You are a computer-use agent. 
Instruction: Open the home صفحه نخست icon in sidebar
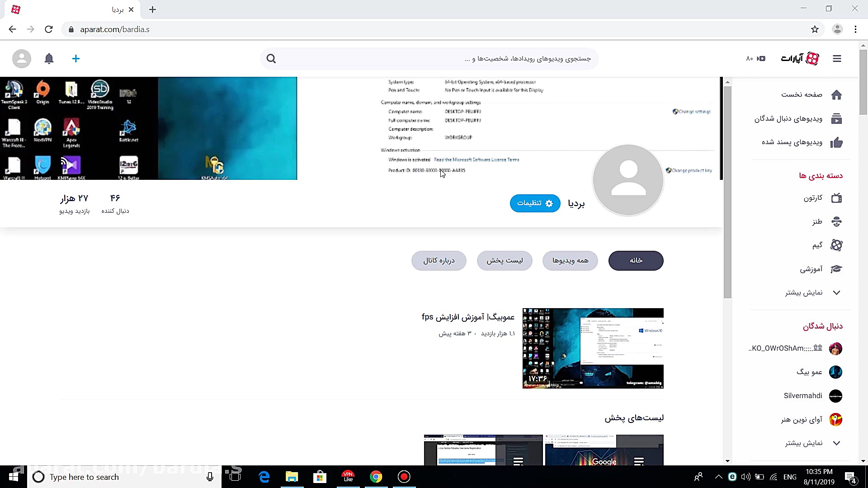837,94
